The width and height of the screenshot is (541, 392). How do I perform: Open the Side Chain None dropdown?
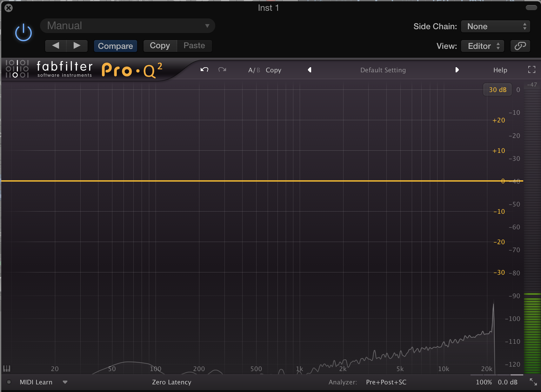coord(495,26)
